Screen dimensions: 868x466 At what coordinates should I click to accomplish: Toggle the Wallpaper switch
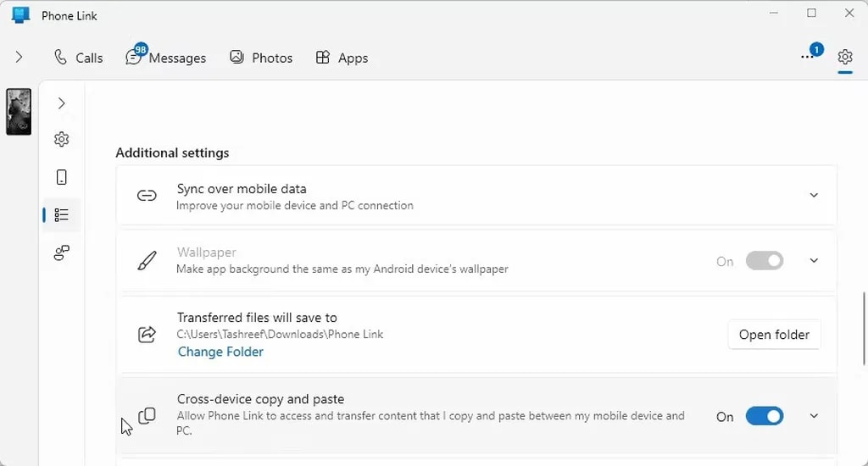764,261
